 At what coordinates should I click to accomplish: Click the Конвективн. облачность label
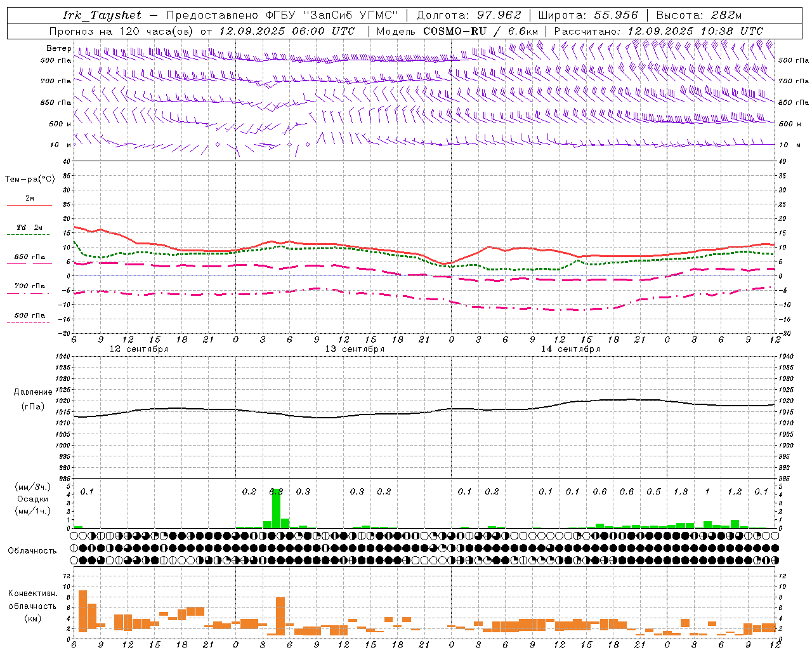tap(32, 600)
